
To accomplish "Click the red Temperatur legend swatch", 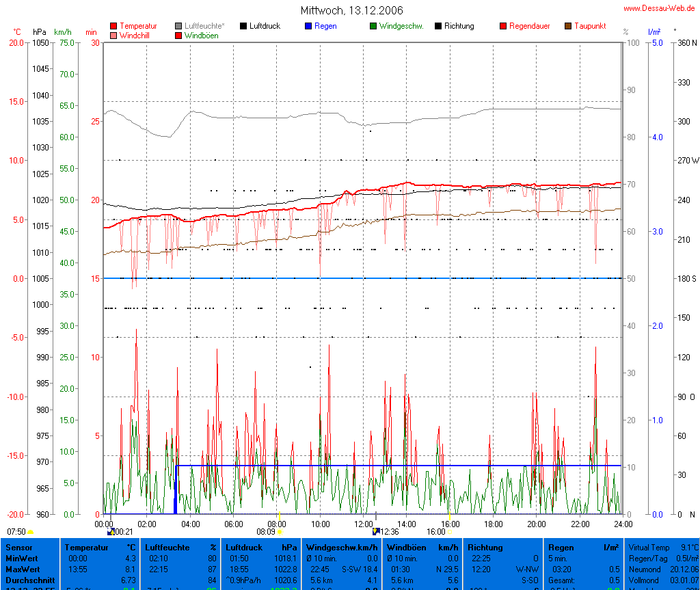I will point(113,26).
